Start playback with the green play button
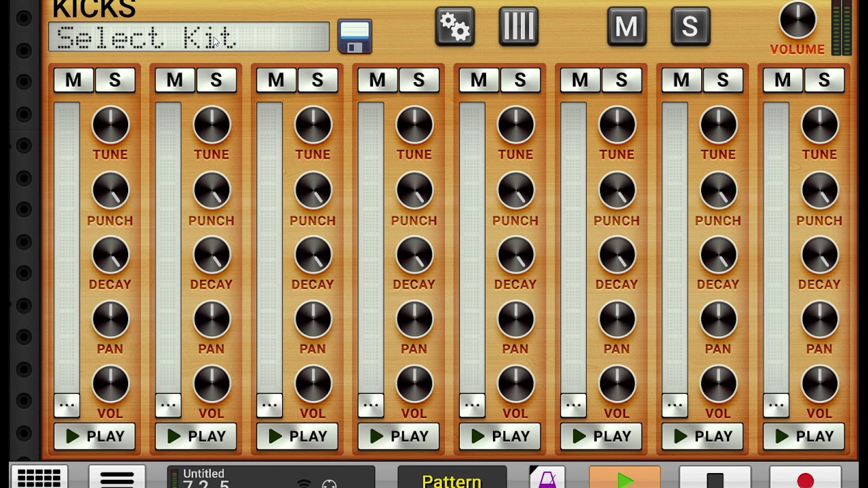Image resolution: width=868 pixels, height=488 pixels. [625, 477]
